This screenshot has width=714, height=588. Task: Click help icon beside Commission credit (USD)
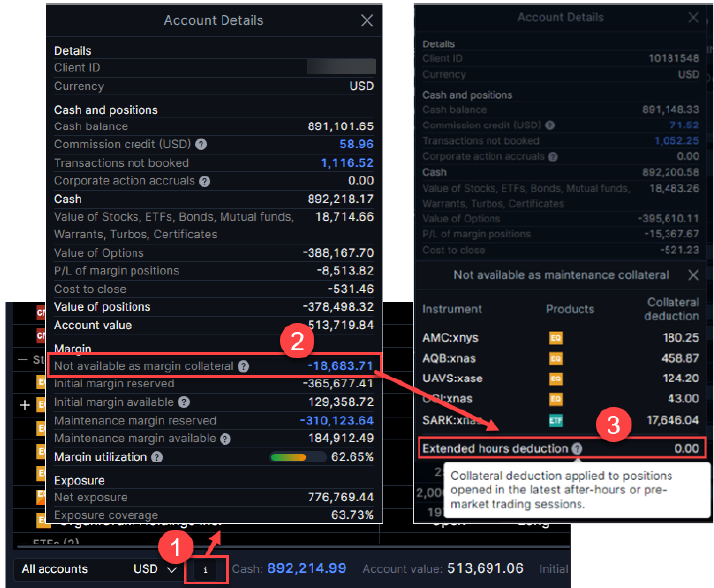pos(201,144)
